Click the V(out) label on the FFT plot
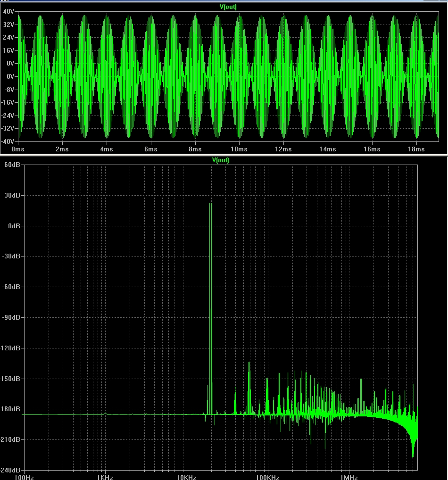448x480 pixels. tap(221, 160)
